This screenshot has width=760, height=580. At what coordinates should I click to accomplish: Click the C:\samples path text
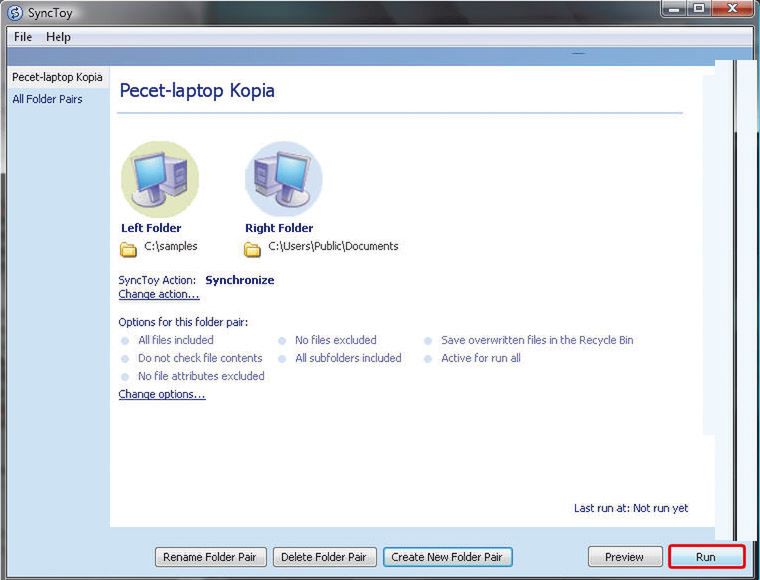point(171,246)
